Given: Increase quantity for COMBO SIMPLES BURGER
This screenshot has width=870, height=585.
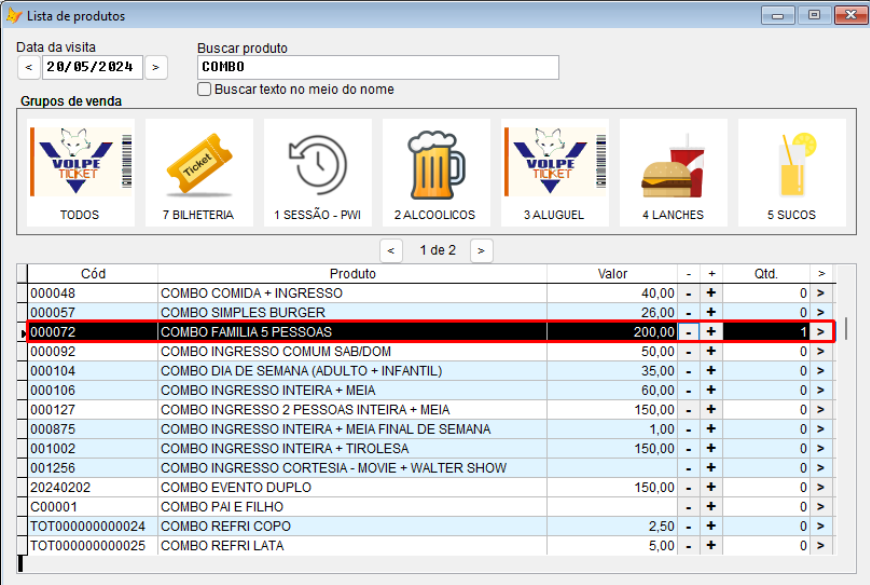Looking at the screenshot, I should click(711, 313).
